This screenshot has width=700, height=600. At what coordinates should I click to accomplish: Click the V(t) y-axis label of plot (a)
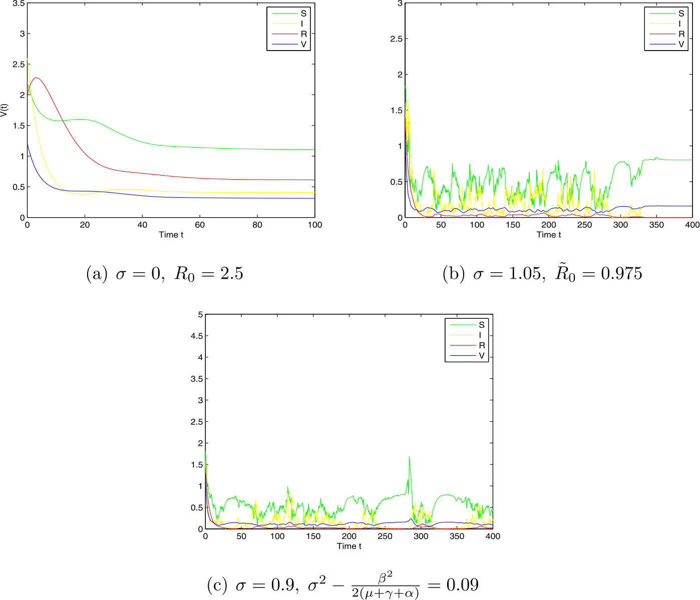pyautogui.click(x=4, y=110)
